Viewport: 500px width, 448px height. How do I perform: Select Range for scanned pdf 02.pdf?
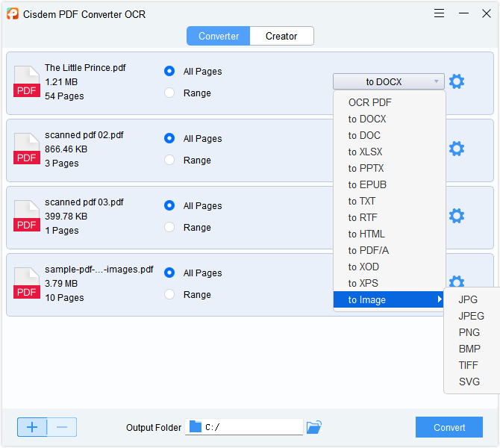pyautogui.click(x=169, y=160)
